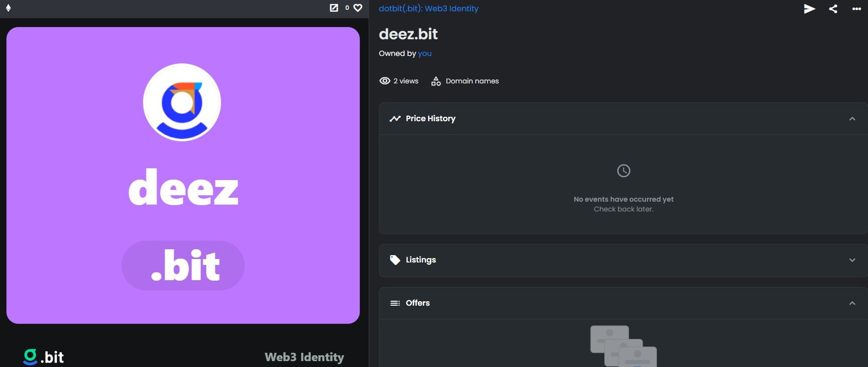Click the deez.bit title text

[x=408, y=34]
